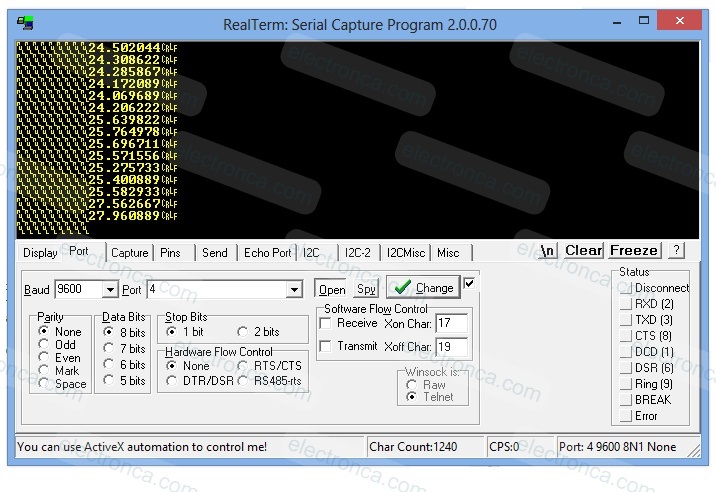Select Telnet Winsock mode
The image size is (716, 492).
click(430, 397)
